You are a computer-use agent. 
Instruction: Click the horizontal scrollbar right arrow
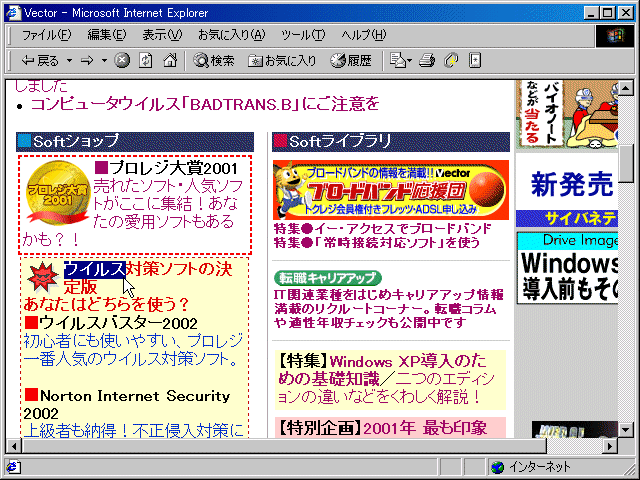click(610, 446)
